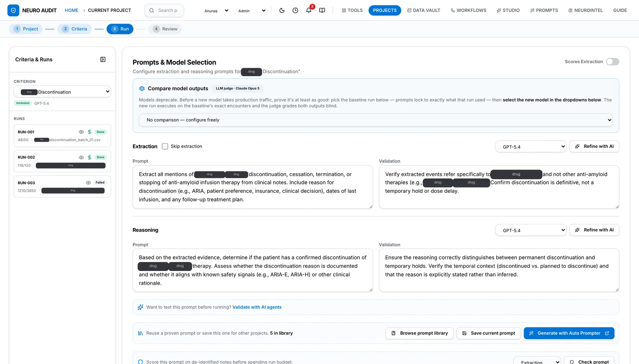The image size is (639, 364).
Task: Click Generate with Auto Prompter
Action: click(x=569, y=333)
